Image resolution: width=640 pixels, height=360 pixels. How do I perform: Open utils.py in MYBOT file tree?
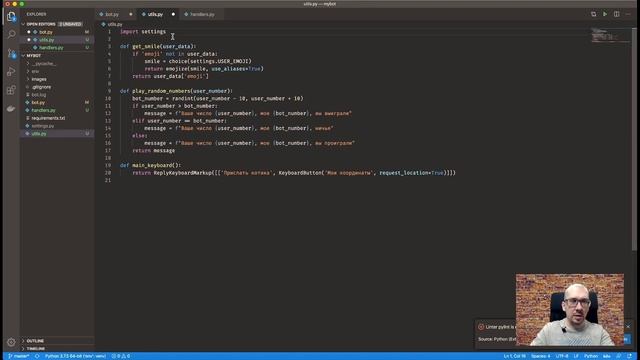pos(57,133)
